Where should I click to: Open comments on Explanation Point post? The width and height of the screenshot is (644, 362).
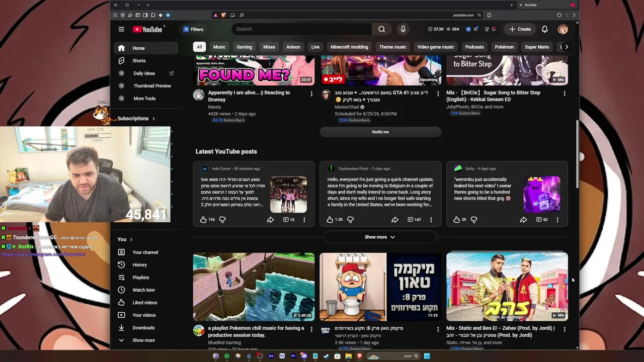[414, 220]
